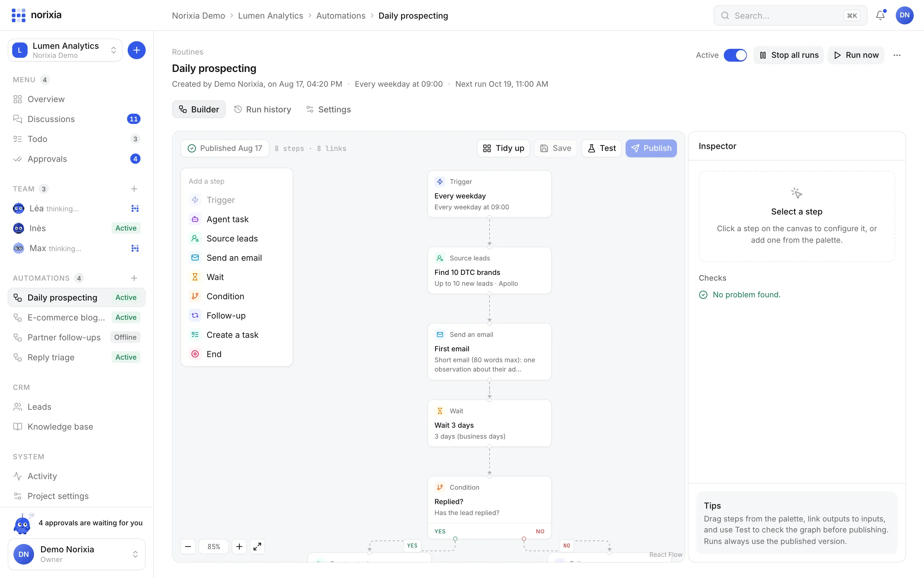924x578 pixels.
Task: Open Knowledge base in CRM
Action: pos(76,427)
